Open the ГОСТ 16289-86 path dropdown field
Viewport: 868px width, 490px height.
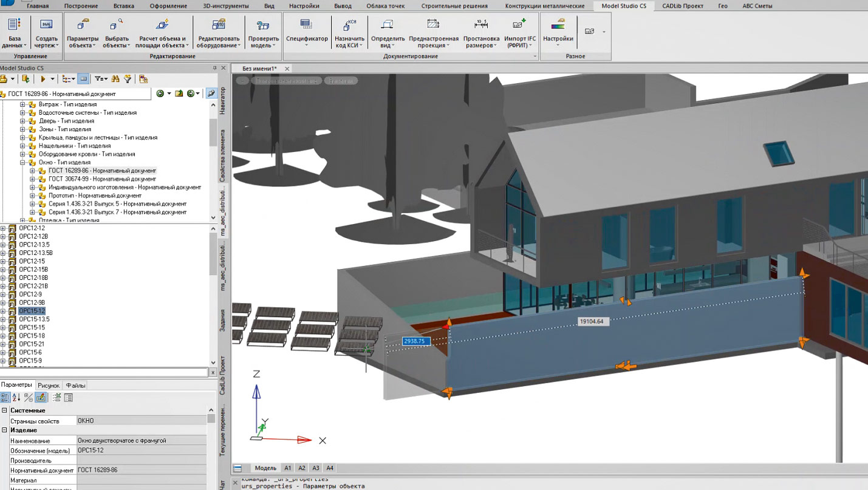click(75, 94)
